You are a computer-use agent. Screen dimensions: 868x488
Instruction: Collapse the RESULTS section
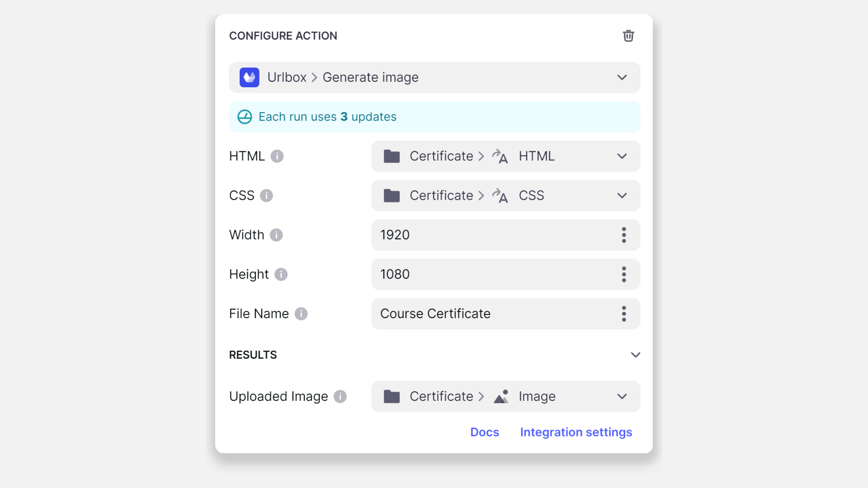point(635,355)
